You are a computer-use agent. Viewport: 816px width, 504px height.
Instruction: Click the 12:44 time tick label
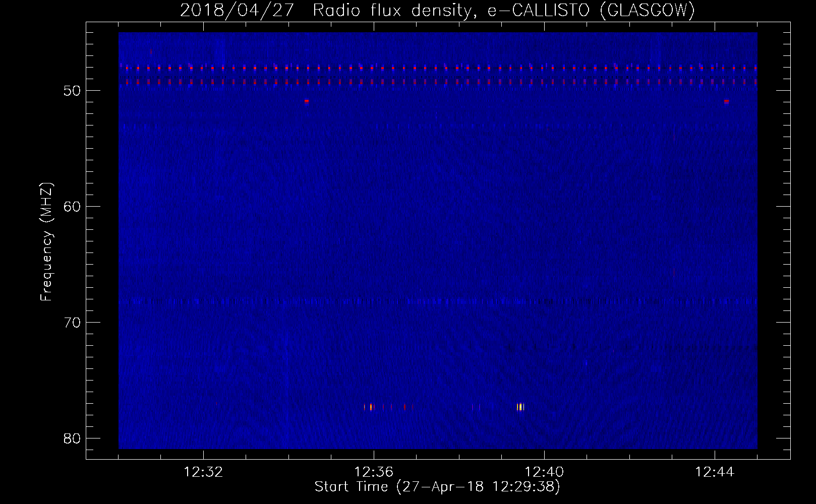[715, 472]
